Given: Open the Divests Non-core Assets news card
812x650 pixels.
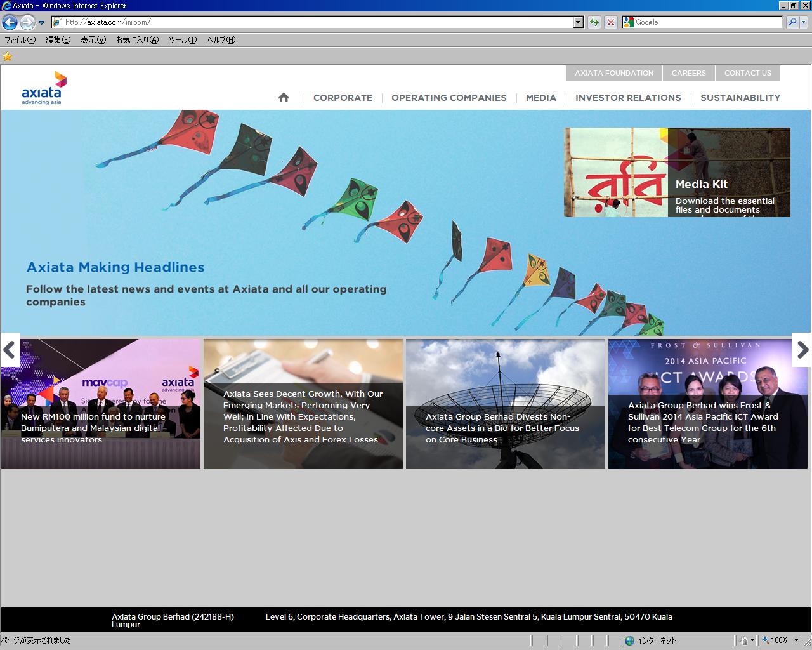Looking at the screenshot, I should coord(506,404).
